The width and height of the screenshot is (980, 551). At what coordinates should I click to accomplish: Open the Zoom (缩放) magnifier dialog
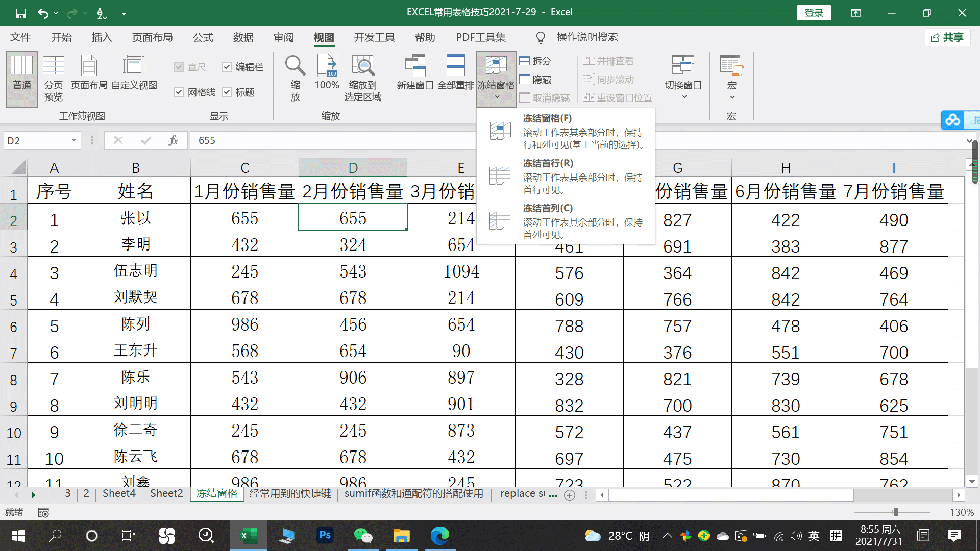click(x=295, y=78)
